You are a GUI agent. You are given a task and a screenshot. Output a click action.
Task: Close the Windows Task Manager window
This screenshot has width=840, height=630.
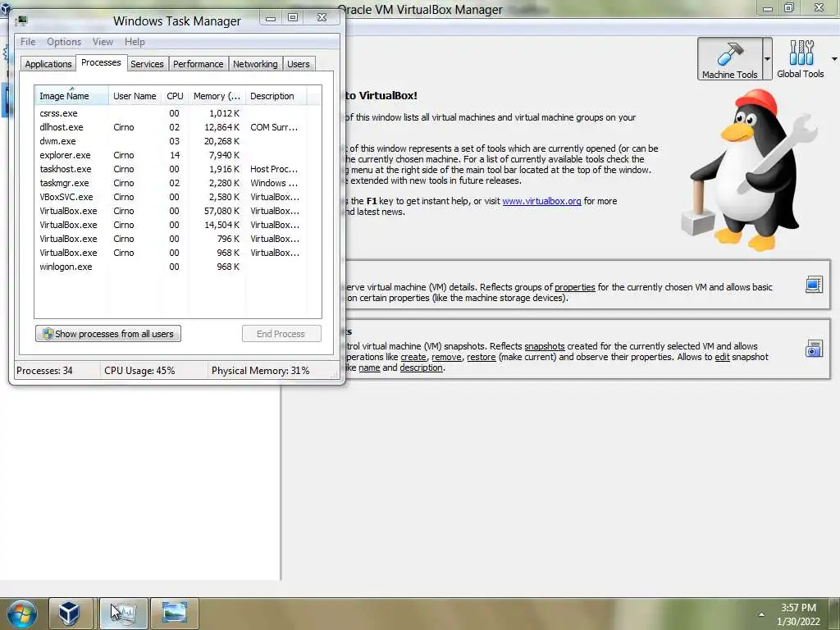[x=322, y=18]
